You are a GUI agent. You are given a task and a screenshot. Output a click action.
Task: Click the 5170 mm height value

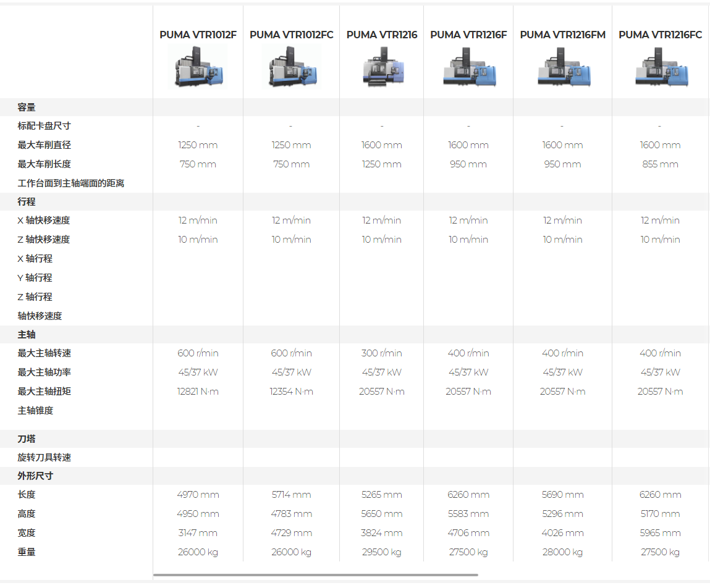660,514
